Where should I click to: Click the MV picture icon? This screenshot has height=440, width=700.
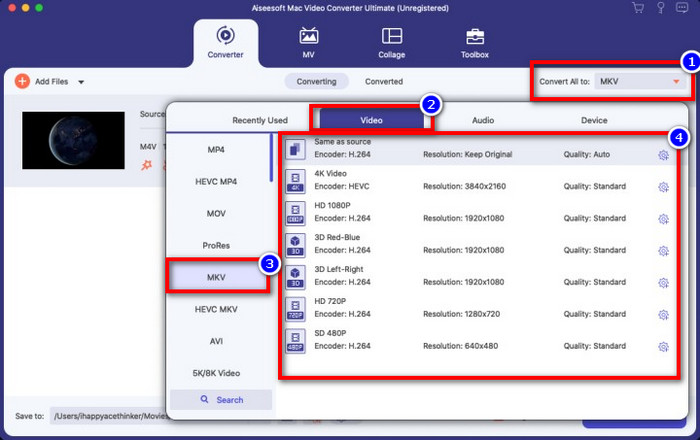(308, 36)
